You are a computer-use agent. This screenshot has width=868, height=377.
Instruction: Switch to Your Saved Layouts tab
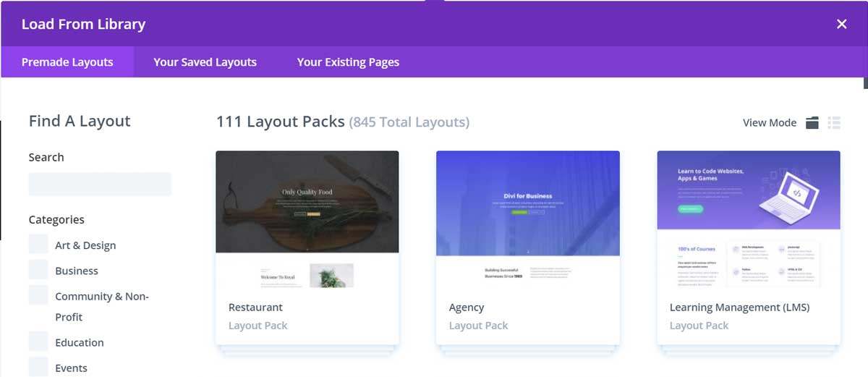pos(205,62)
